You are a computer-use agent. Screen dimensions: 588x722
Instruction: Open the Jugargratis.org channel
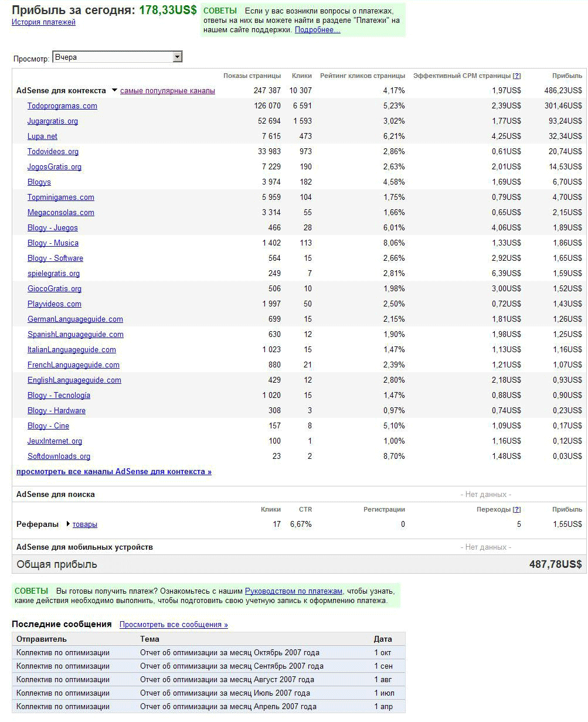(53, 121)
